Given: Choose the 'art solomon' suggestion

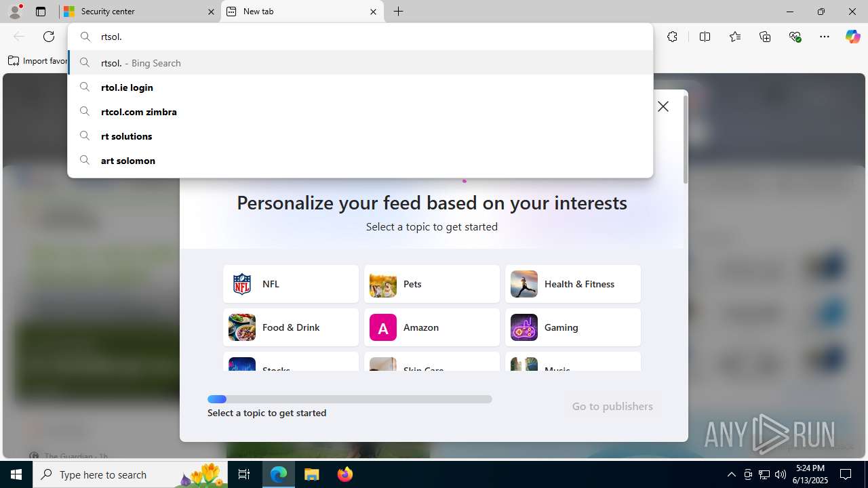Looking at the screenshot, I should click(360, 161).
